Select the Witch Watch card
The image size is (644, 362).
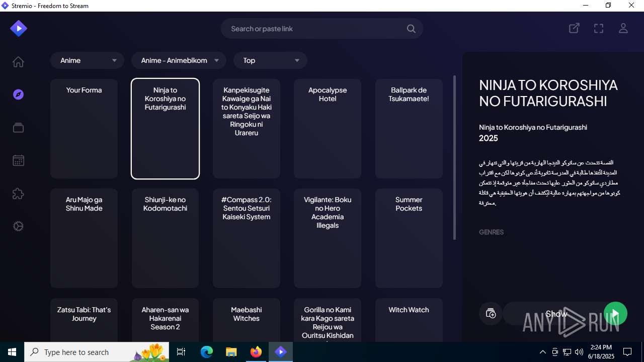pos(409,320)
